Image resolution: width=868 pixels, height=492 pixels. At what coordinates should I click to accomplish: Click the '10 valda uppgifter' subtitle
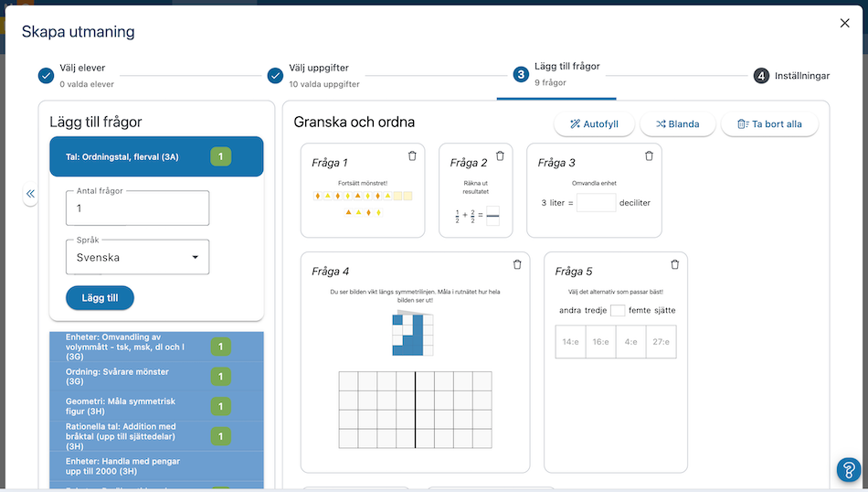tap(324, 84)
